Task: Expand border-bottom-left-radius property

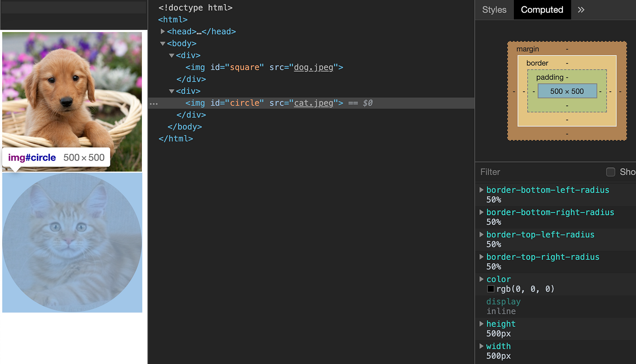Action: [482, 190]
